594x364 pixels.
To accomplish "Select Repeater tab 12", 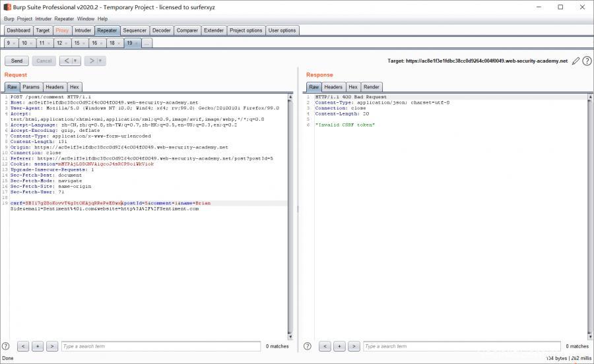I will click(59, 43).
